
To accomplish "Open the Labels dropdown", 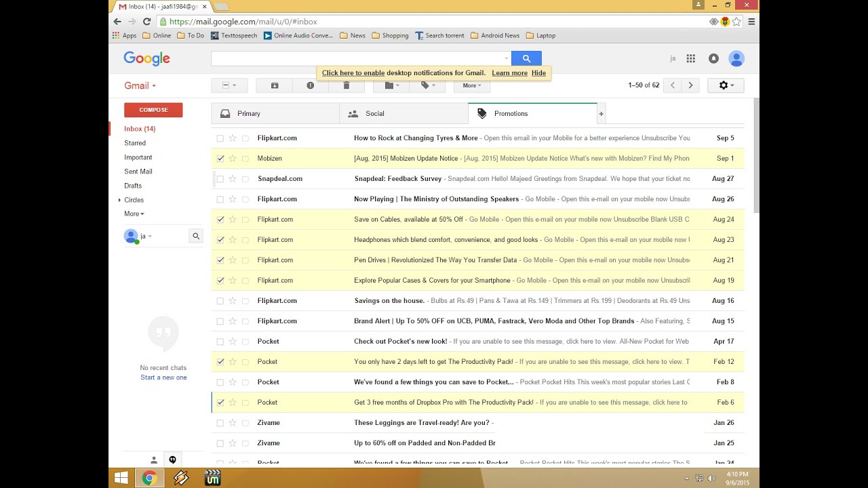I will (427, 85).
